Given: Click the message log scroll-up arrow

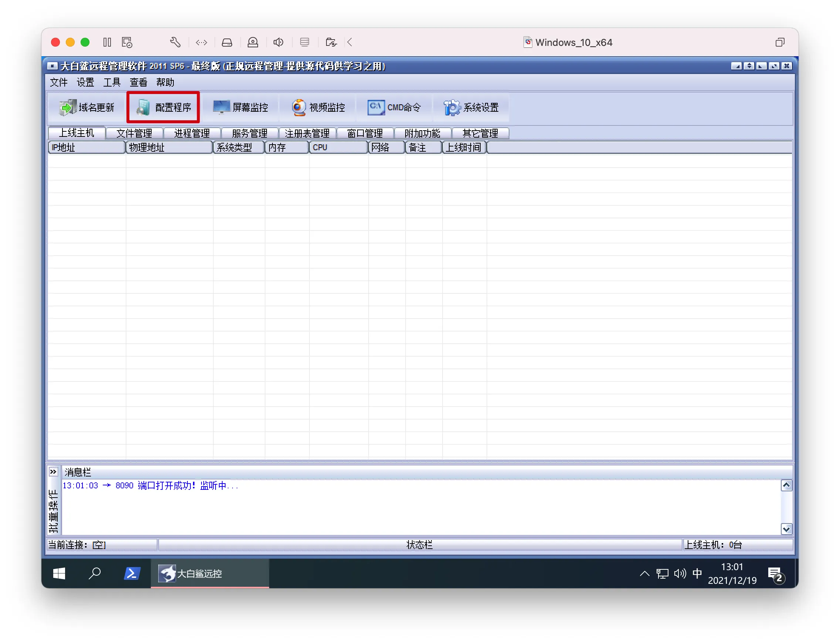Looking at the screenshot, I should 787,486.
